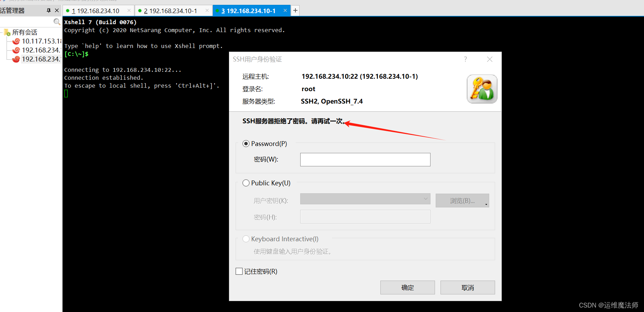Click the session search magnifier icon
Image resolution: width=644 pixels, height=312 pixels.
coord(57,22)
